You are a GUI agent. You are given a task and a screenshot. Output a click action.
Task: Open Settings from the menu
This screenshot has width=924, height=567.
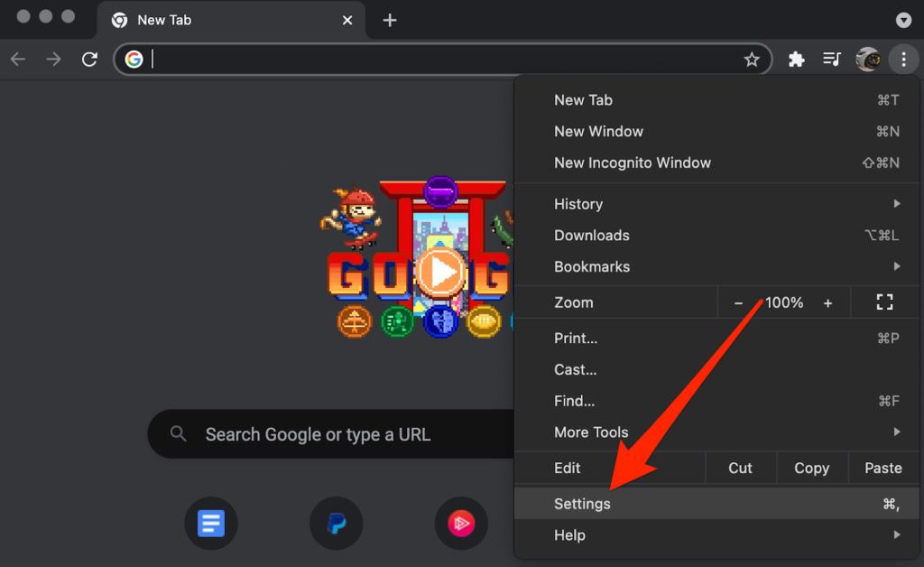point(717,503)
